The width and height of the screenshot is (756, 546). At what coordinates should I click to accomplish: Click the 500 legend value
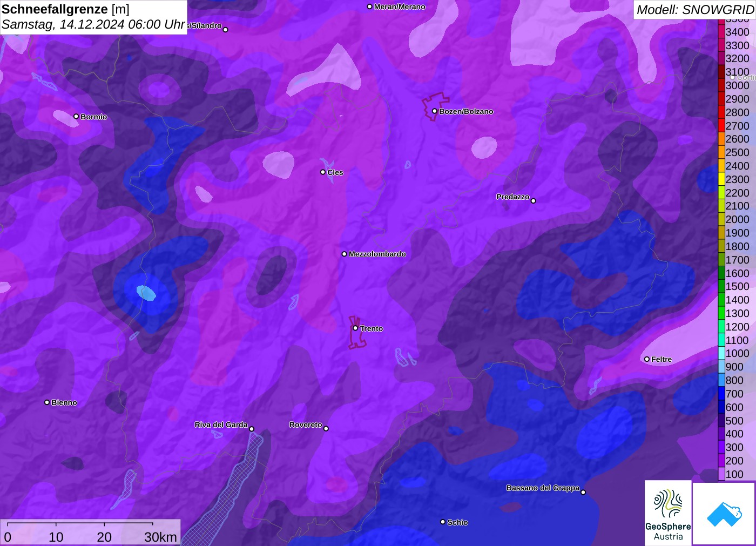pos(734,421)
